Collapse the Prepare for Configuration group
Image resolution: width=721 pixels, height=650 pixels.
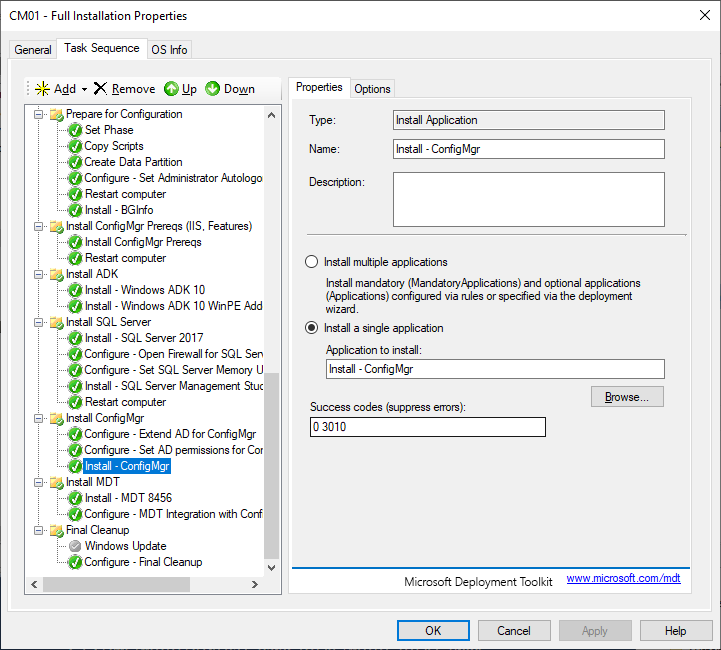pyautogui.click(x=39, y=114)
